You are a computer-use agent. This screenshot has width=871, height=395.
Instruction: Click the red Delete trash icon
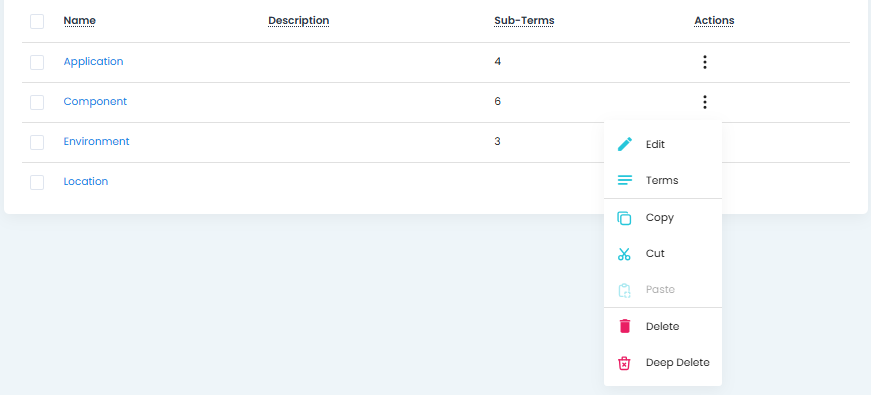coord(624,326)
